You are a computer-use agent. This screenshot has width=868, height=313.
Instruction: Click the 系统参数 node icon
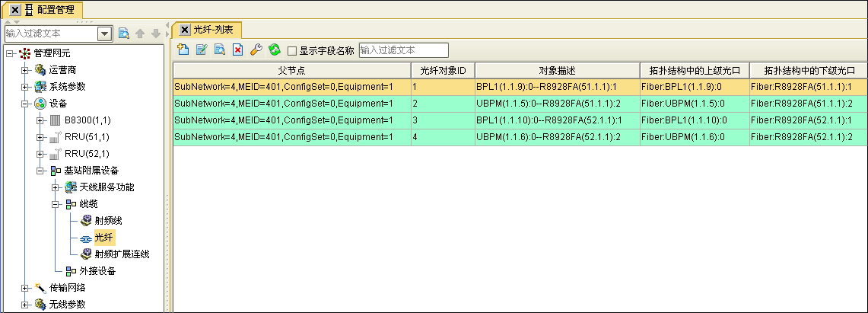pos(40,87)
